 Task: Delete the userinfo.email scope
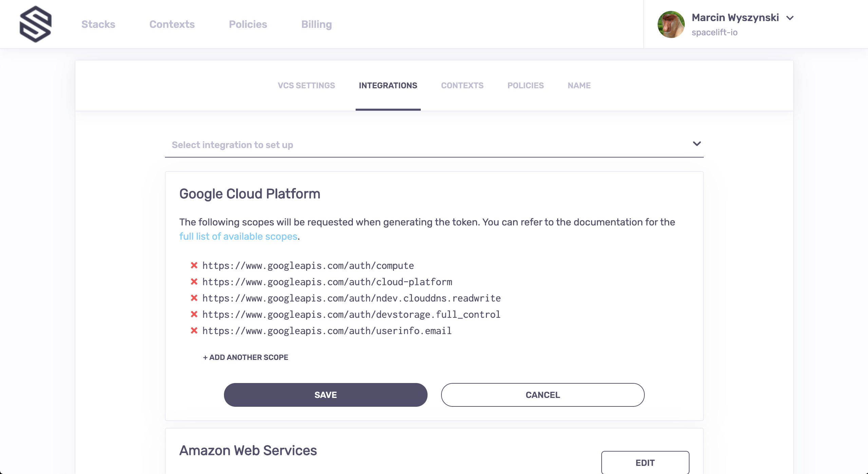coord(194,330)
